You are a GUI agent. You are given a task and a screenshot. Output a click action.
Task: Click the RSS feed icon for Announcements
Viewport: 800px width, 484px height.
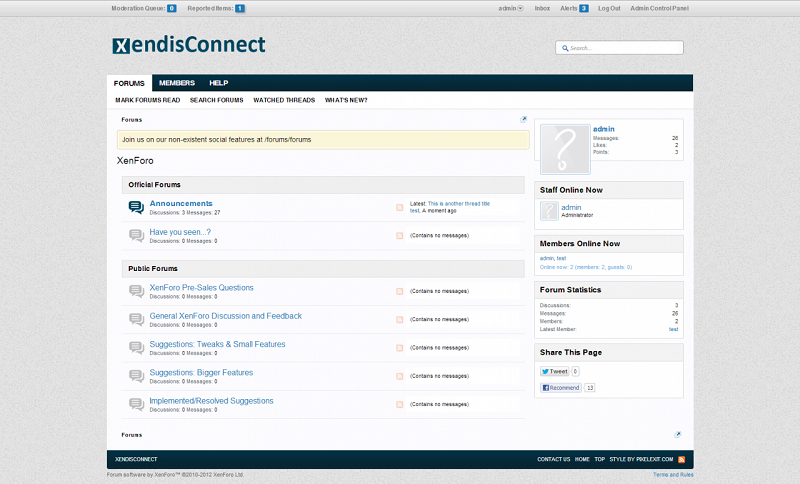pos(400,207)
